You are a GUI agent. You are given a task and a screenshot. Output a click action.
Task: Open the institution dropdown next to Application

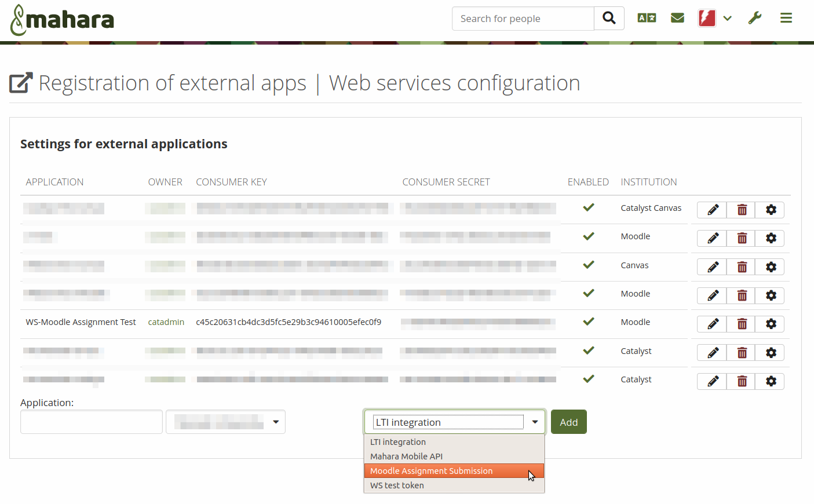pos(225,422)
